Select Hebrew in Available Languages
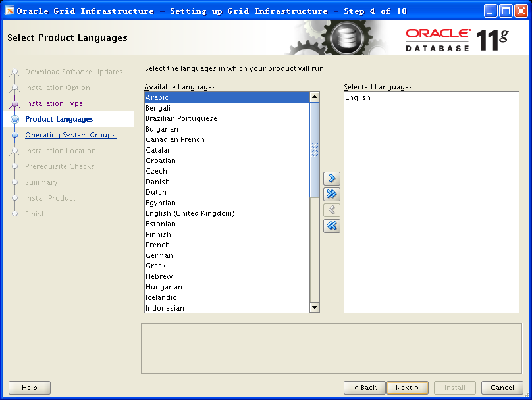Image resolution: width=532 pixels, height=400 pixels. click(x=227, y=276)
